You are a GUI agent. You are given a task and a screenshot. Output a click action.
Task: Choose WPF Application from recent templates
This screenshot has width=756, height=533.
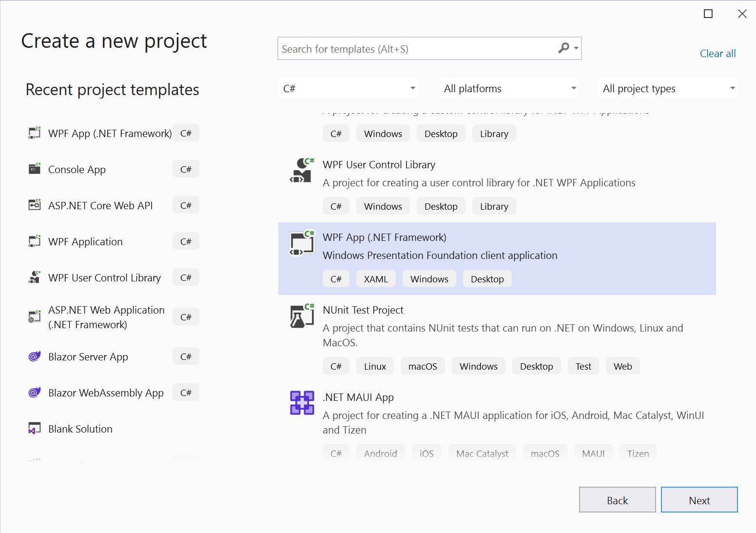[85, 242]
